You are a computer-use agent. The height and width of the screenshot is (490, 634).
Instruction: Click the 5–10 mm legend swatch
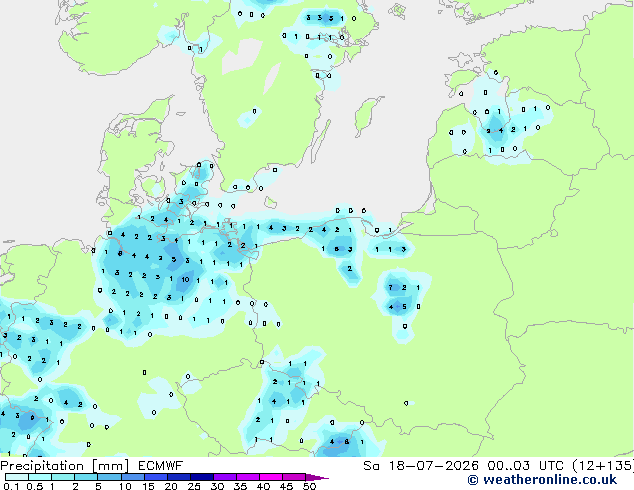coord(109,477)
